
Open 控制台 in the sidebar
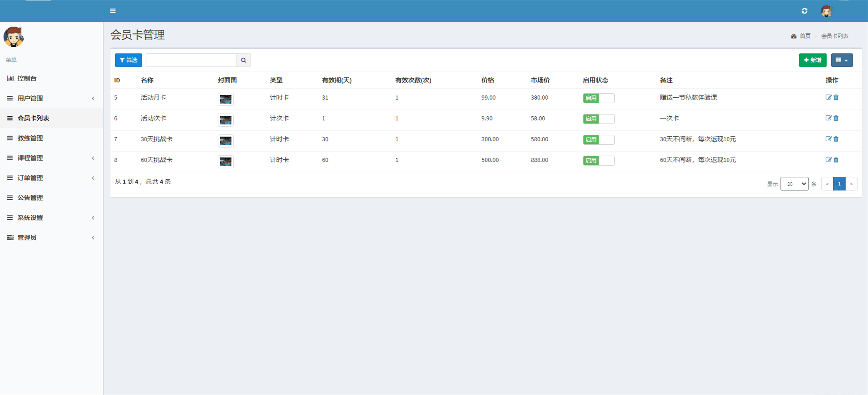[51, 78]
